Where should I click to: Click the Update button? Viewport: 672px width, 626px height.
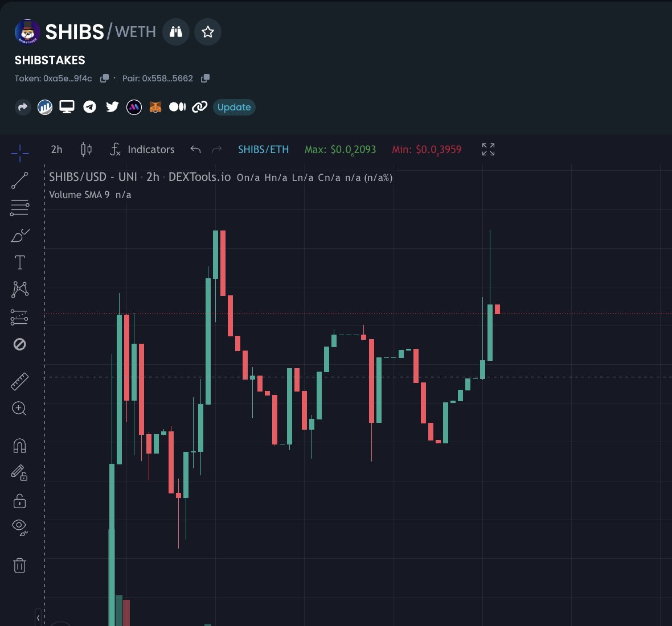click(234, 107)
